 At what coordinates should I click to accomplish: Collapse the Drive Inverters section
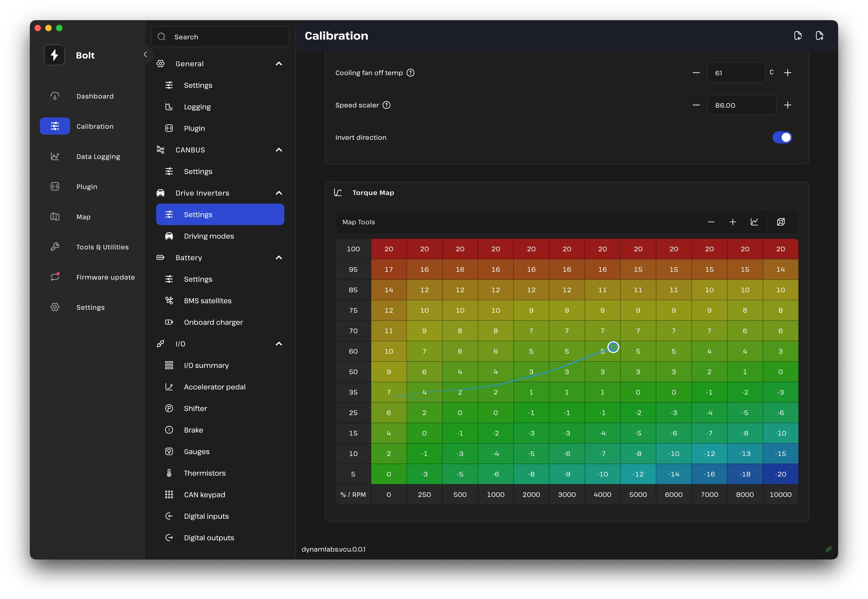(x=279, y=193)
